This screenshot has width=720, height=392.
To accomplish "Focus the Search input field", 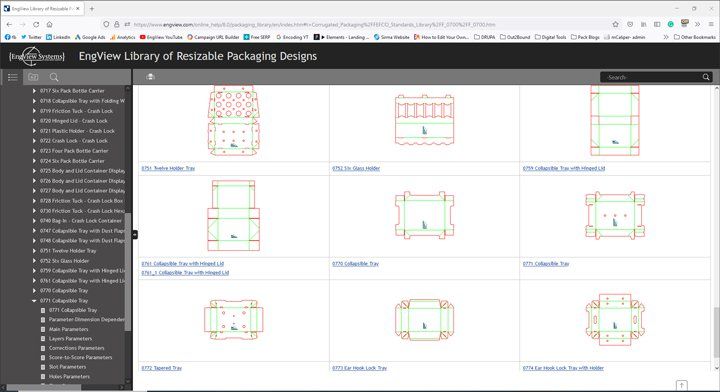I will (651, 77).
